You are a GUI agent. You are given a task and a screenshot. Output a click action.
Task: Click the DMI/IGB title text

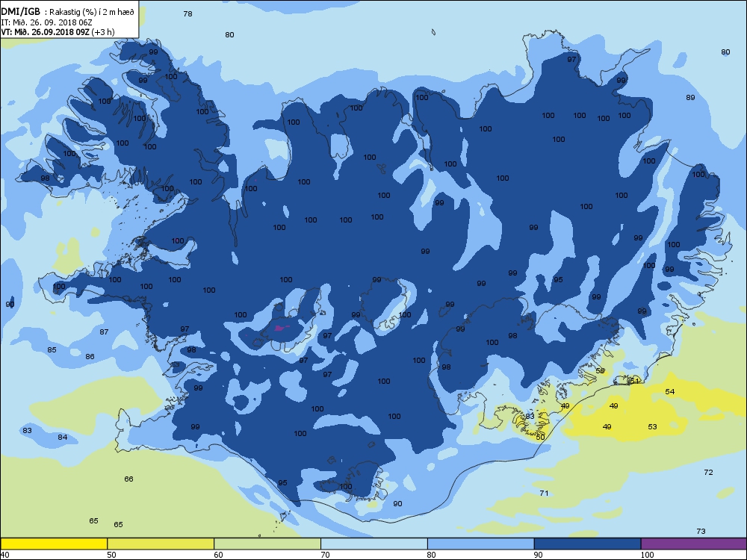tap(20, 12)
